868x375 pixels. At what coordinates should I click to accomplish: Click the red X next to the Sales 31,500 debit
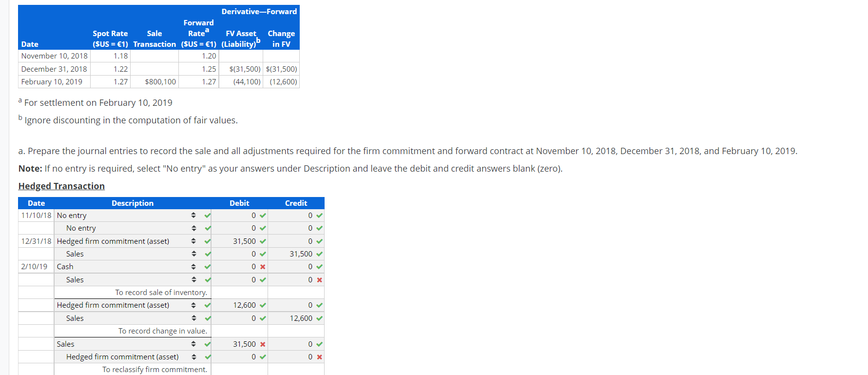tap(263, 344)
